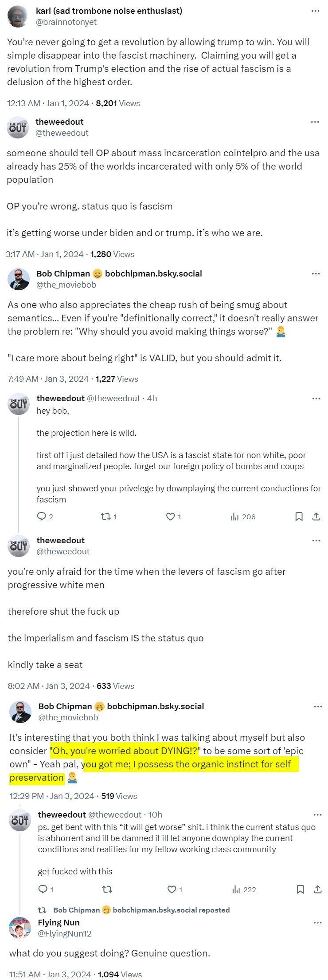
Task: Bookmark the 'ps. get bent' tweet
Action: point(300,889)
